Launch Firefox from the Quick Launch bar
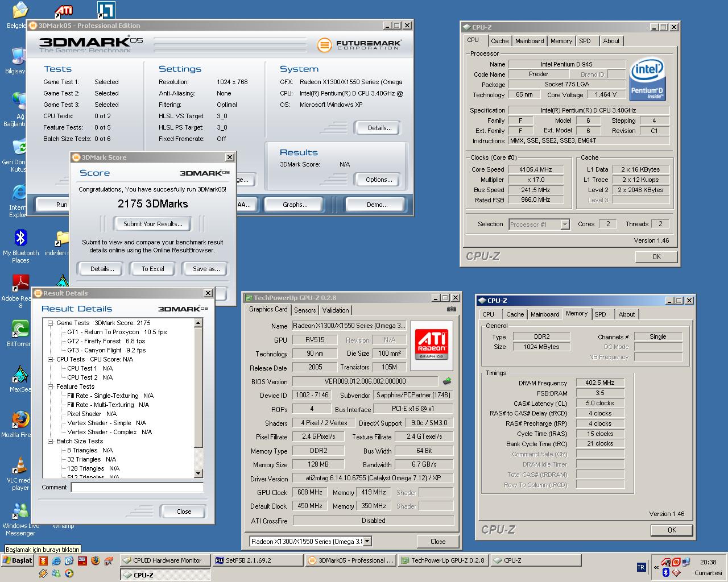 [x=95, y=561]
